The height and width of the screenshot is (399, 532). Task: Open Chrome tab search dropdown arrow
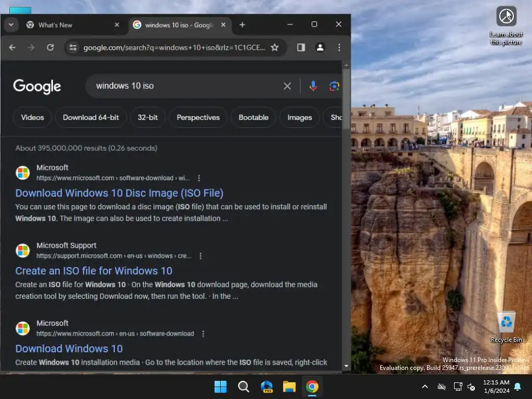tap(11, 25)
